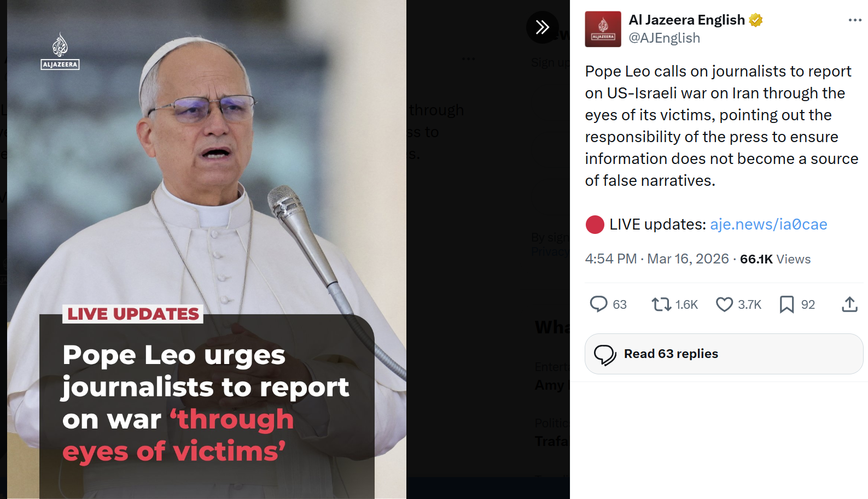
Task: Open Al Jazeera English profile avatar
Action: 603,29
